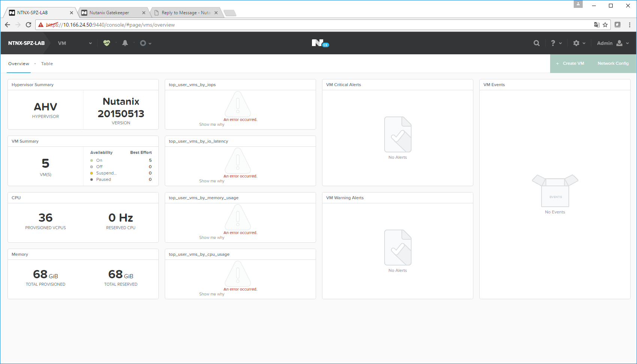Click the browser back arrow
Screen dimensions: 637x364
click(x=7, y=25)
